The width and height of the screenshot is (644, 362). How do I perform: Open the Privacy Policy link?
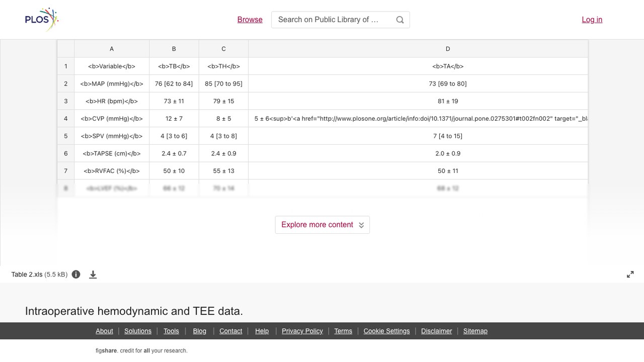302,331
